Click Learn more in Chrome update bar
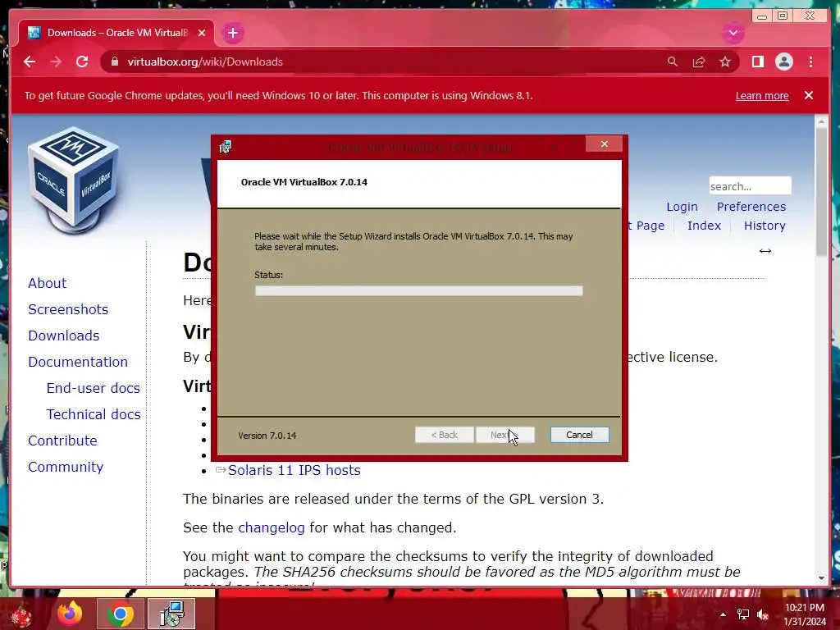This screenshot has width=840, height=630. (x=762, y=95)
